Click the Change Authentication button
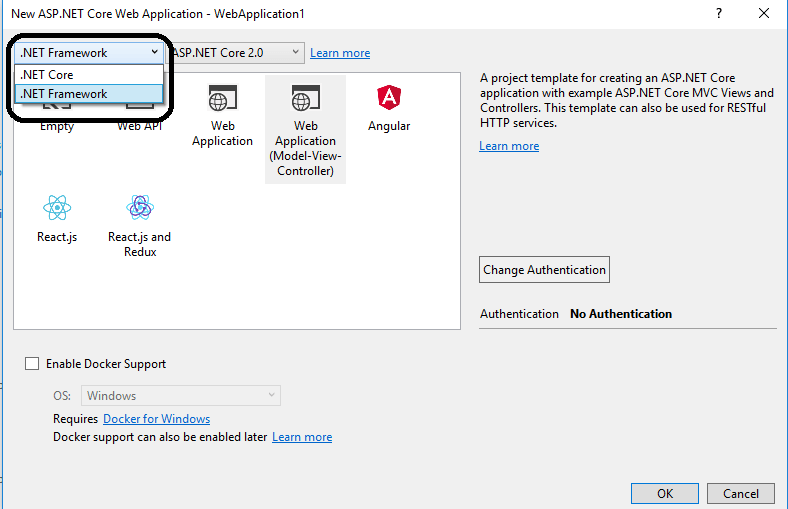 [x=544, y=270]
